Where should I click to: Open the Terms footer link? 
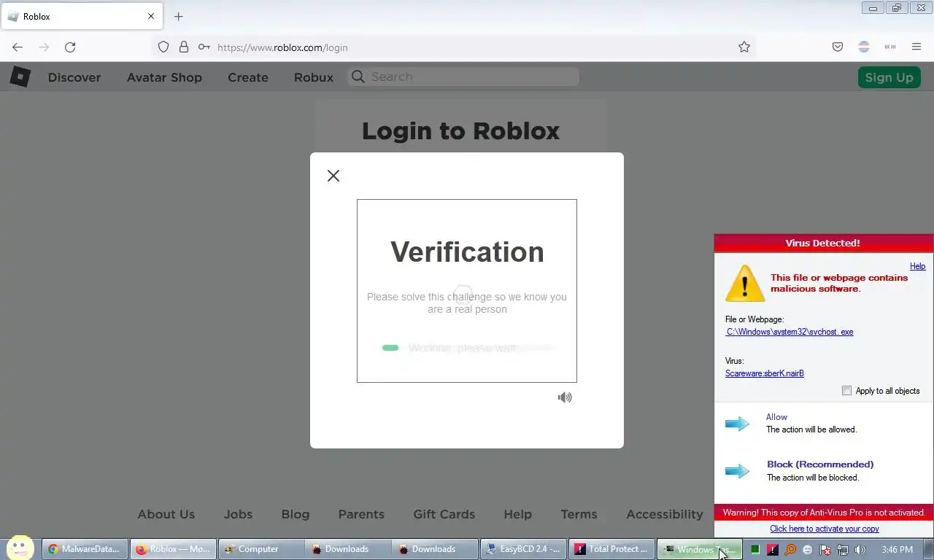[x=579, y=514]
